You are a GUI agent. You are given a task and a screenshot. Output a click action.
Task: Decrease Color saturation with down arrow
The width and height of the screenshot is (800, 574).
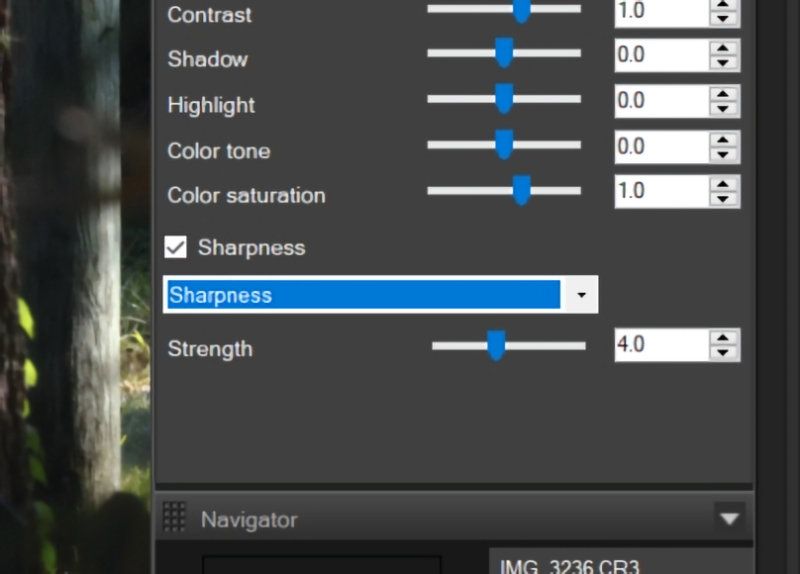(722, 198)
